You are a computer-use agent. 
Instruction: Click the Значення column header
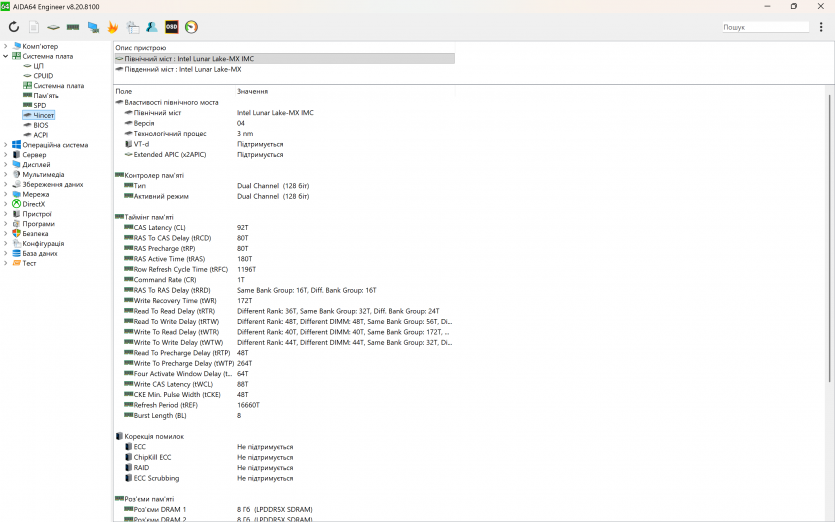click(x=252, y=91)
